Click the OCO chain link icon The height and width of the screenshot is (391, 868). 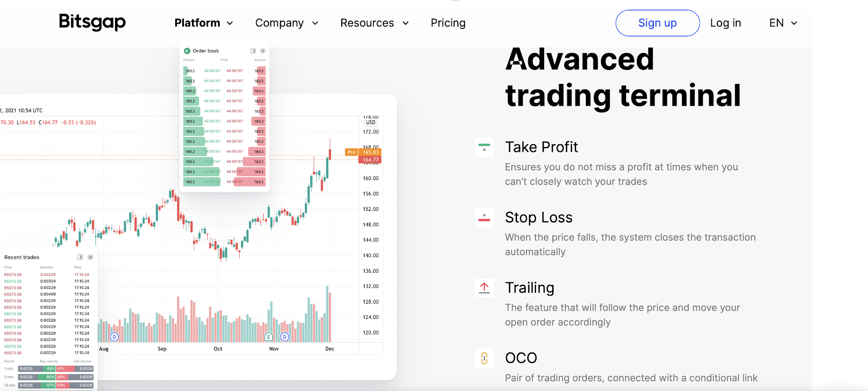(484, 358)
